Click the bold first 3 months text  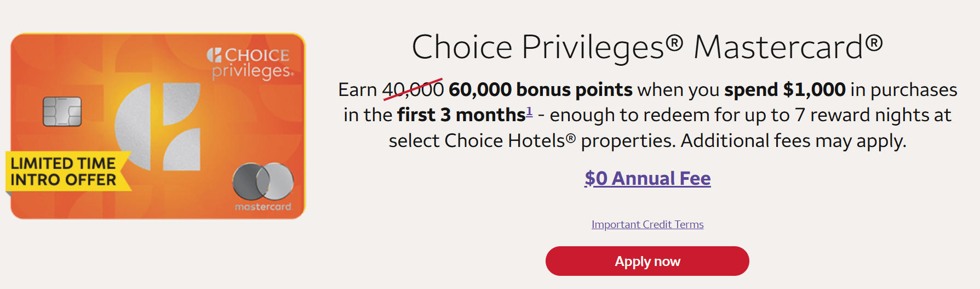pos(461,115)
